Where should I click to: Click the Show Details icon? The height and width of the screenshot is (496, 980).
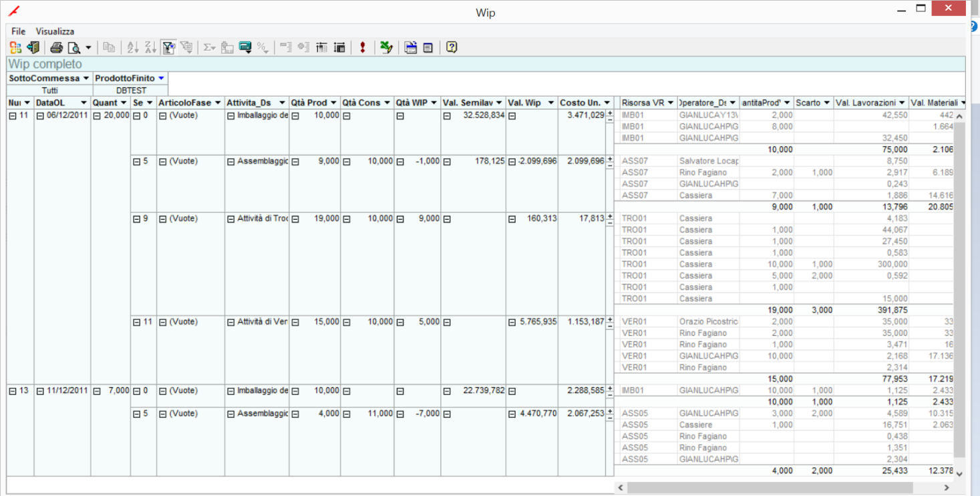coord(339,47)
